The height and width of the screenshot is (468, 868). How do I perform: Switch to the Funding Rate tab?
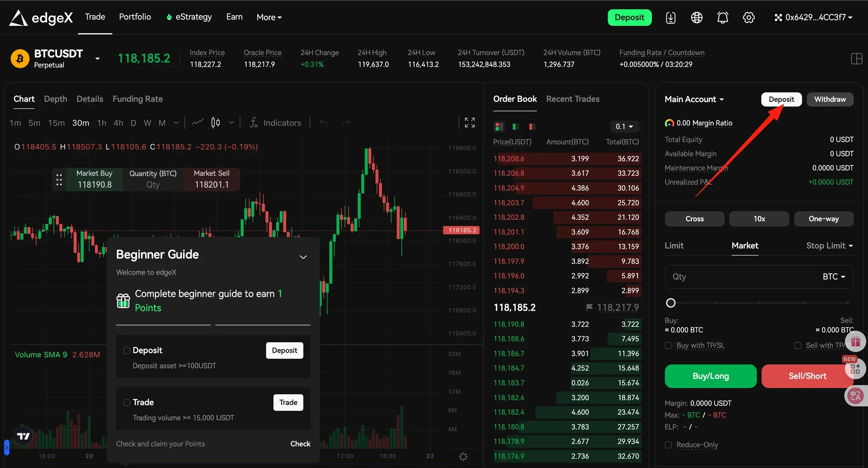[x=138, y=99]
